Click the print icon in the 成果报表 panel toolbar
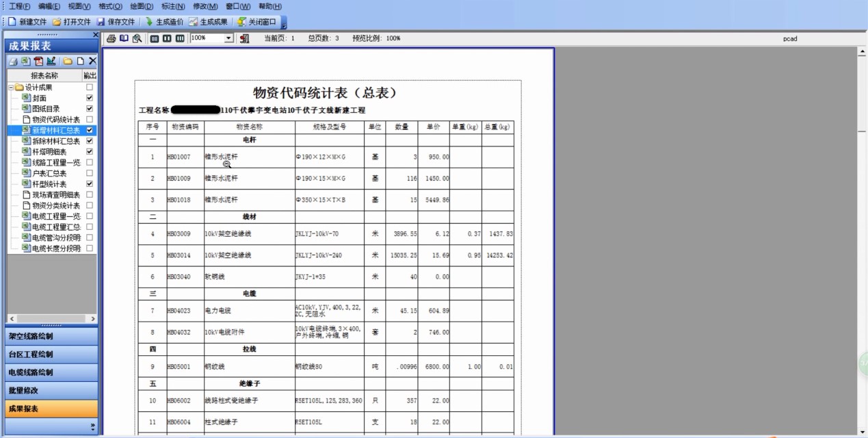This screenshot has height=438, width=868. (x=13, y=62)
